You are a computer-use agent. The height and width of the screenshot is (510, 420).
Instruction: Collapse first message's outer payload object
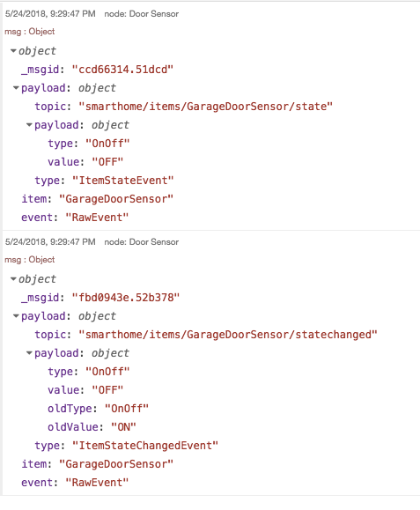click(x=16, y=88)
